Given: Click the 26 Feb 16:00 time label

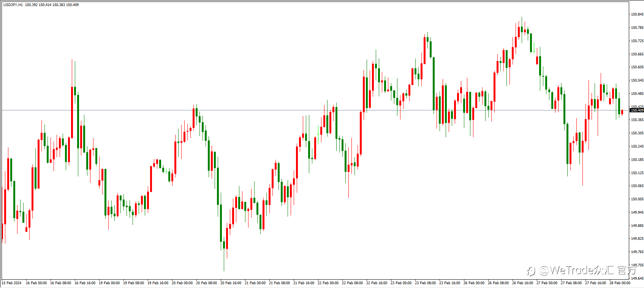Looking at the screenshot, I should tap(523, 283).
